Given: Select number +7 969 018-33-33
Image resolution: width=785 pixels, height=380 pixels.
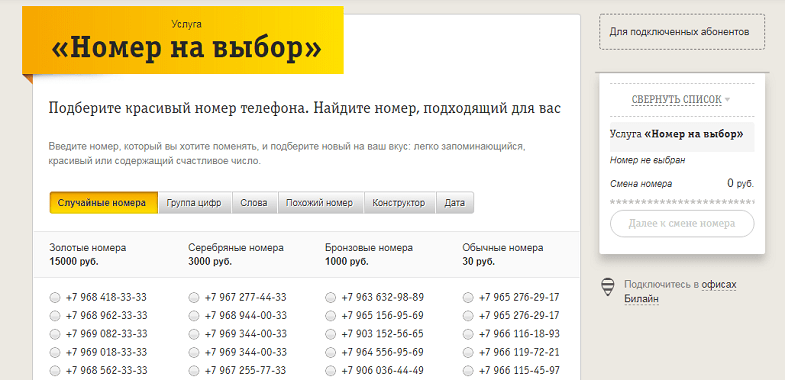Looking at the screenshot, I should coord(55,352).
